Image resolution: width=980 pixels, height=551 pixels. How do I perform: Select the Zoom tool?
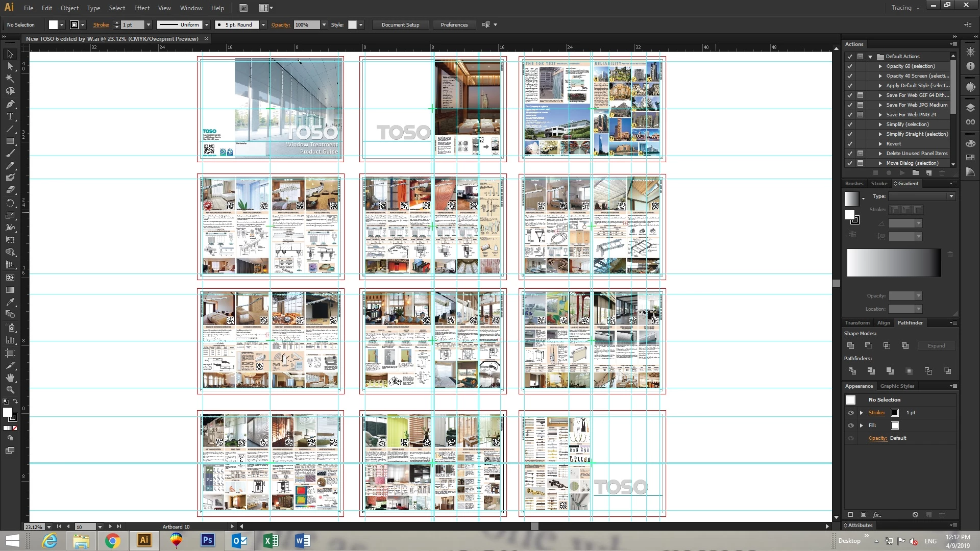click(10, 390)
